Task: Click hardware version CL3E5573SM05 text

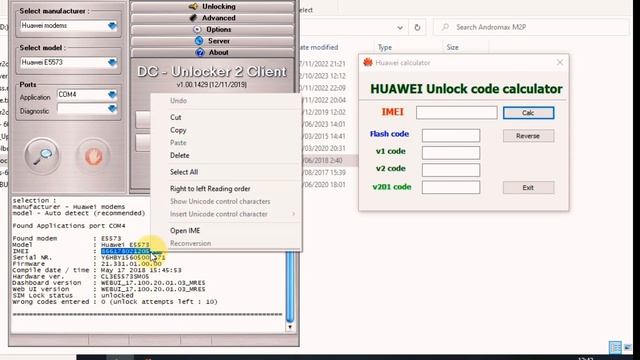Action: [x=125, y=276]
